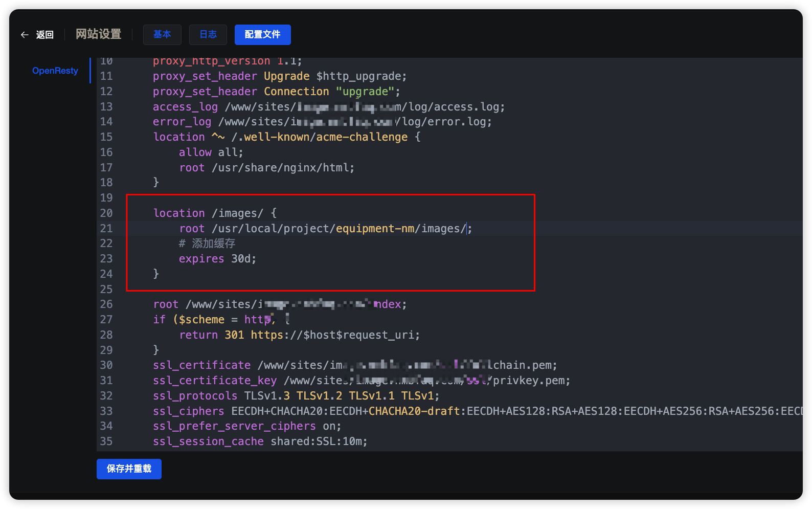The image size is (812, 509).
Task: Click the ssl_ciphers line
Action: 478,411
